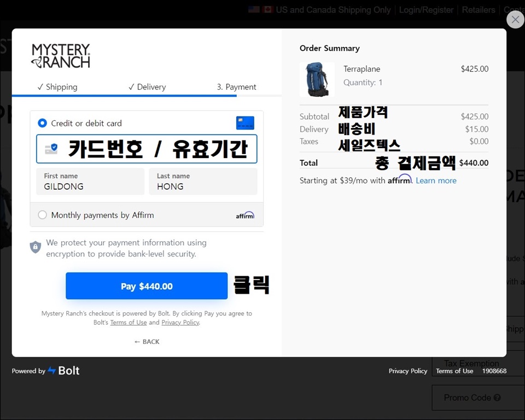Image resolution: width=525 pixels, height=420 pixels.
Task: Click the Last name field
Action: tap(203, 181)
